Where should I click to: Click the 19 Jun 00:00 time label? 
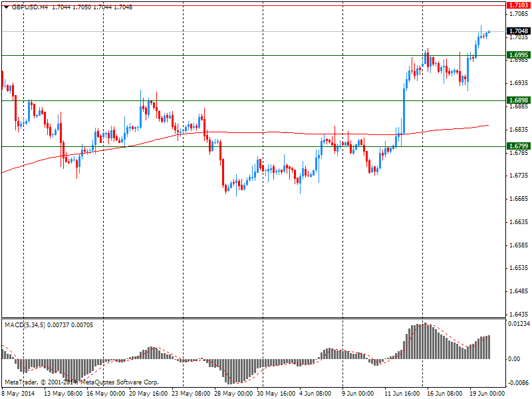[x=487, y=394]
